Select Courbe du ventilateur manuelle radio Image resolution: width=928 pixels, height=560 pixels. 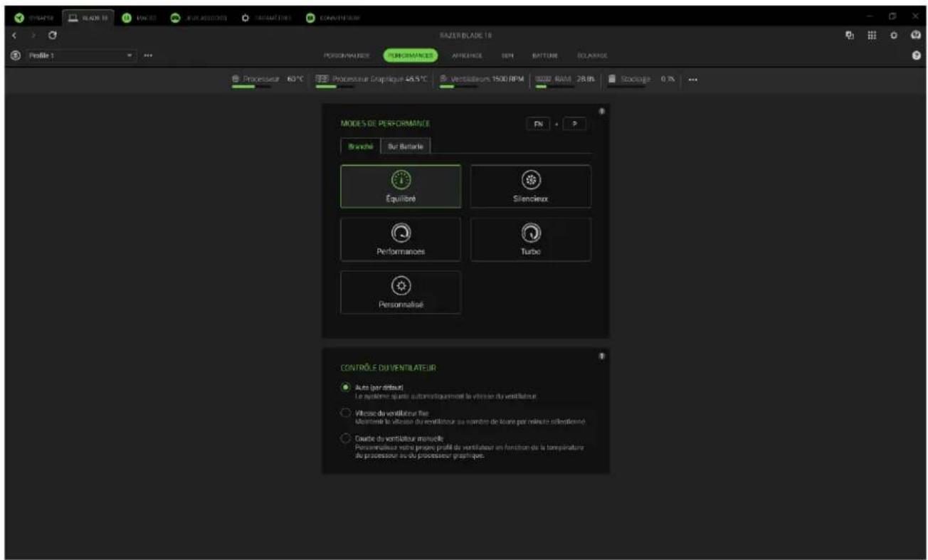coord(346,438)
